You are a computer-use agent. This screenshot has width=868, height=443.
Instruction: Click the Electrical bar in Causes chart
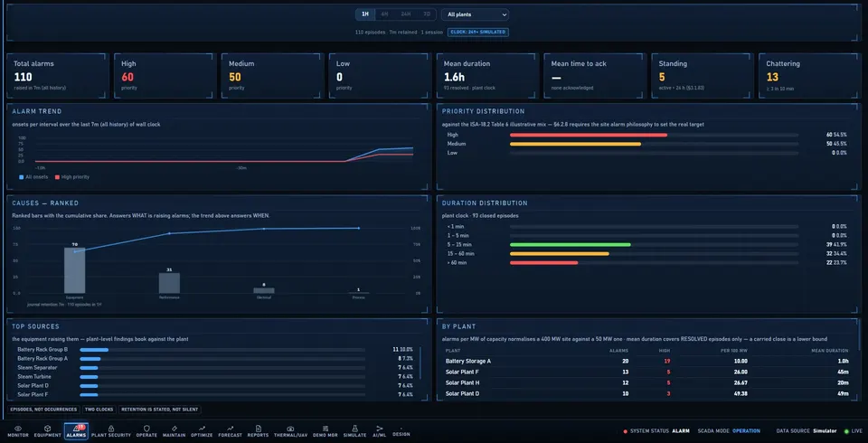264,290
